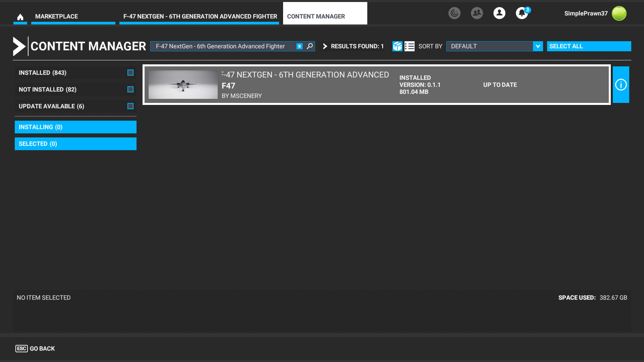Check the Installed (843) filter checkbox

[x=130, y=73]
